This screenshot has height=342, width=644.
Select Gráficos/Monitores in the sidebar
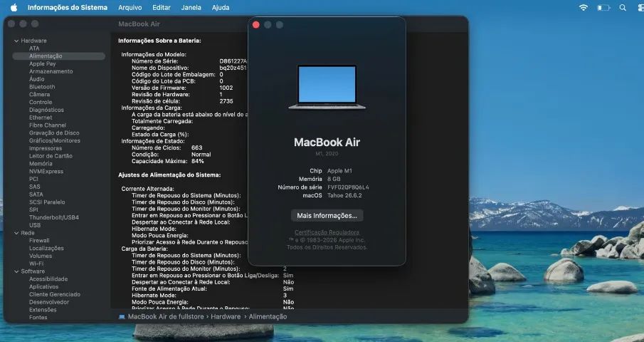pos(55,140)
